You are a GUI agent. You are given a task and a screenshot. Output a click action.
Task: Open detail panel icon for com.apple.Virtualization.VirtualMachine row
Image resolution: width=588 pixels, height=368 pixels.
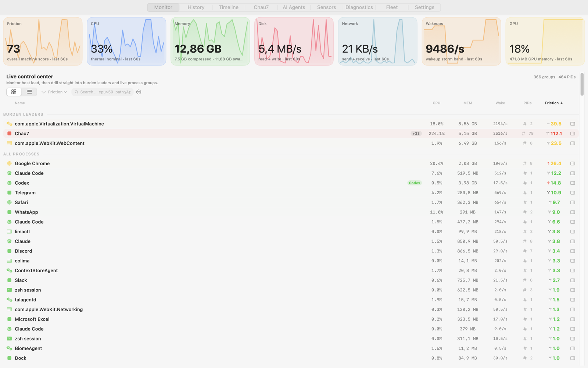(x=573, y=124)
